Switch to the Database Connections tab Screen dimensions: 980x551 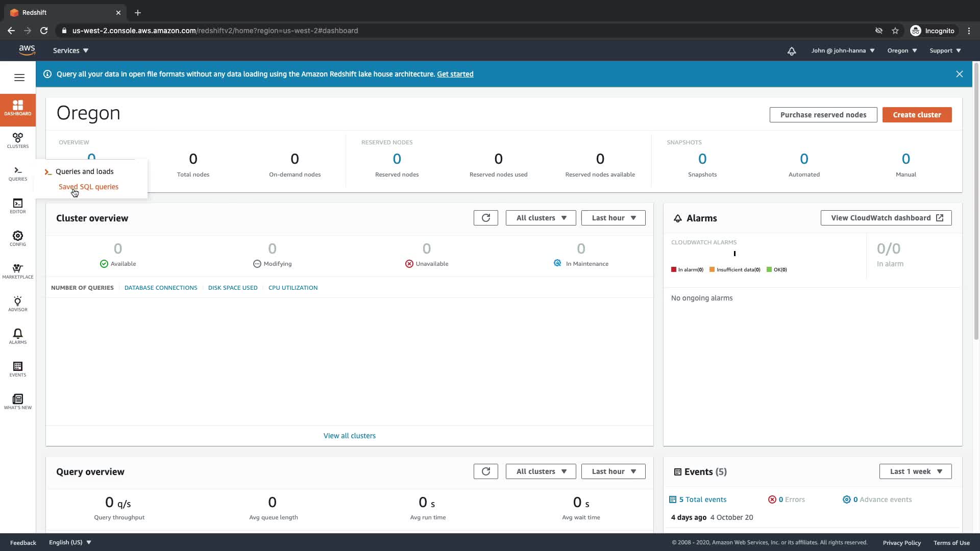(161, 288)
